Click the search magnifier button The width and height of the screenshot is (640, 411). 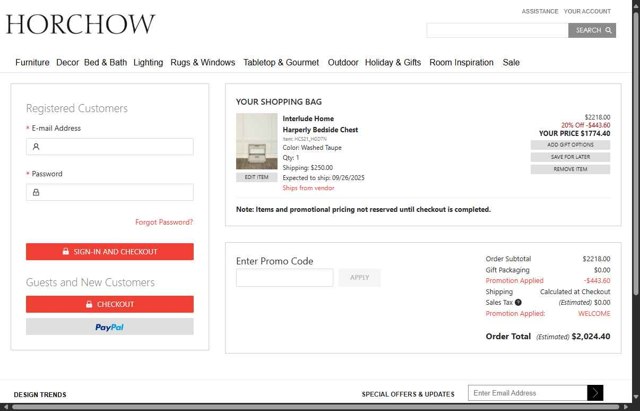click(592, 30)
